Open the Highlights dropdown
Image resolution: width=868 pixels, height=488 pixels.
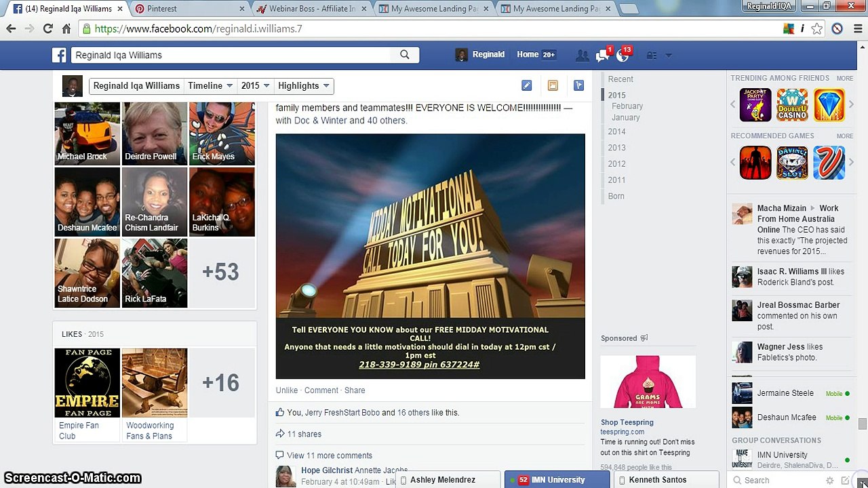click(x=304, y=85)
